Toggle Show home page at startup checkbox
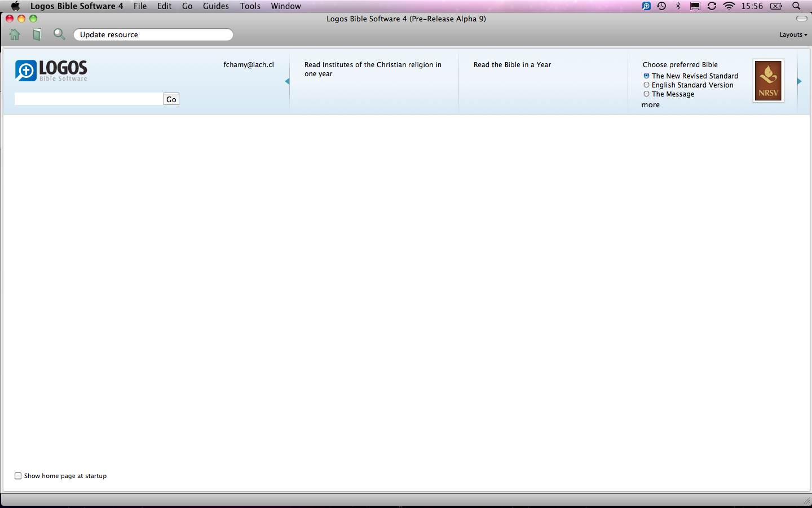 18,476
